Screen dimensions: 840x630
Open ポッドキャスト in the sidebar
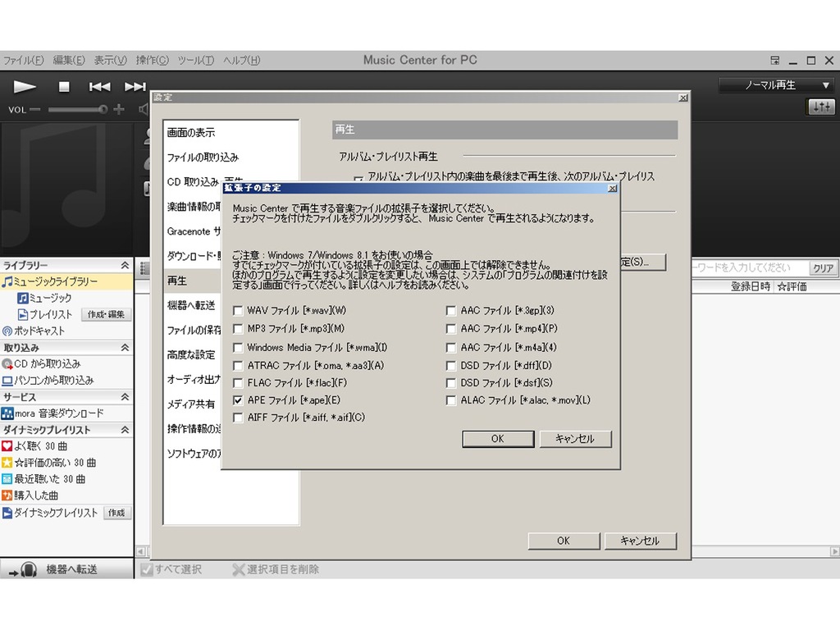[x=33, y=331]
